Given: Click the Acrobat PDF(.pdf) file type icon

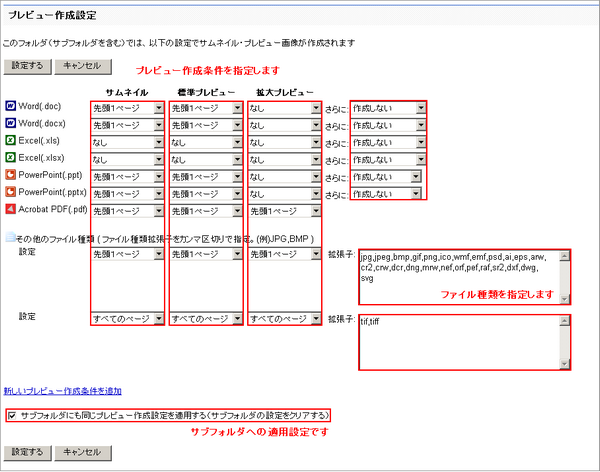Looking at the screenshot, I should [x=10, y=209].
